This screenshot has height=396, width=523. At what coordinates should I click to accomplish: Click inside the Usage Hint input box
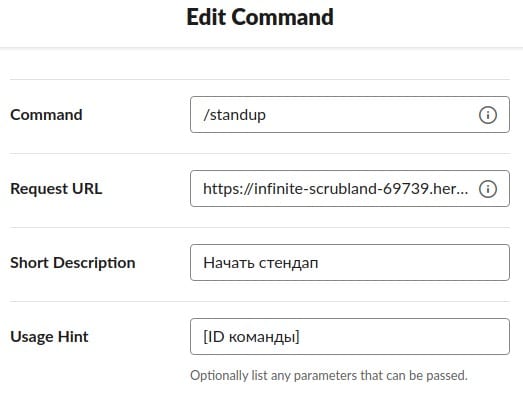tap(350, 337)
